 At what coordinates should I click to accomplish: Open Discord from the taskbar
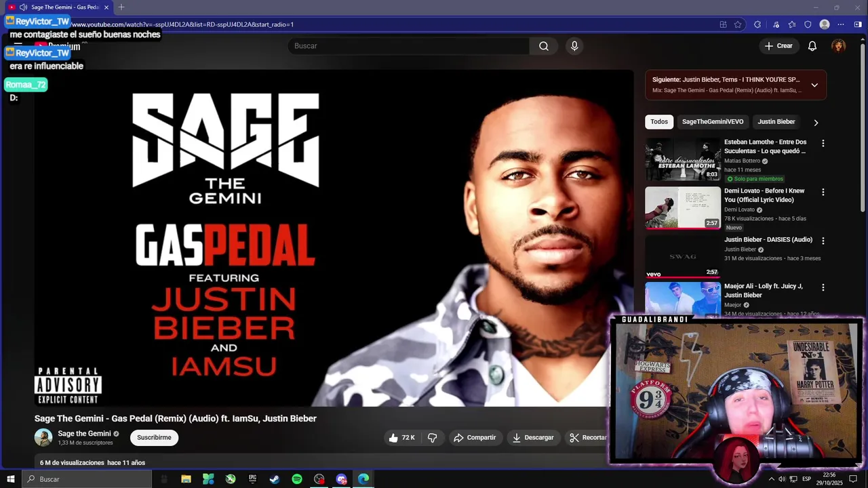[x=341, y=479]
